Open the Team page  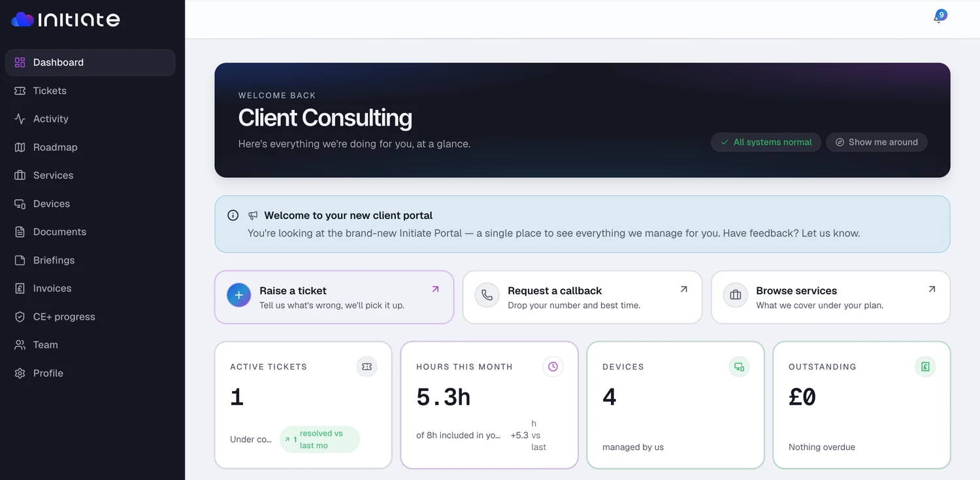tap(90, 345)
